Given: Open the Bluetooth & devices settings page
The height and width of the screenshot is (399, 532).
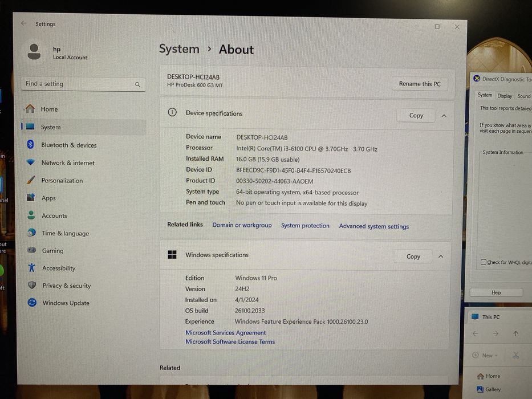Looking at the screenshot, I should point(69,145).
